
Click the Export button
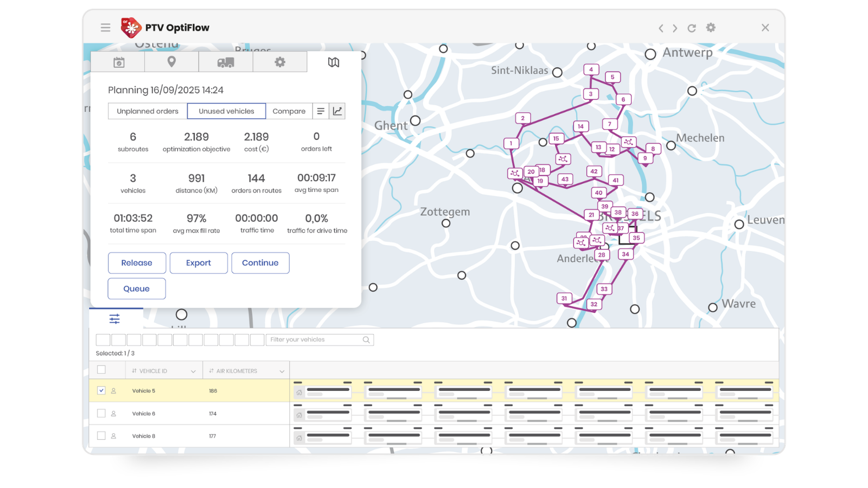[x=199, y=263]
